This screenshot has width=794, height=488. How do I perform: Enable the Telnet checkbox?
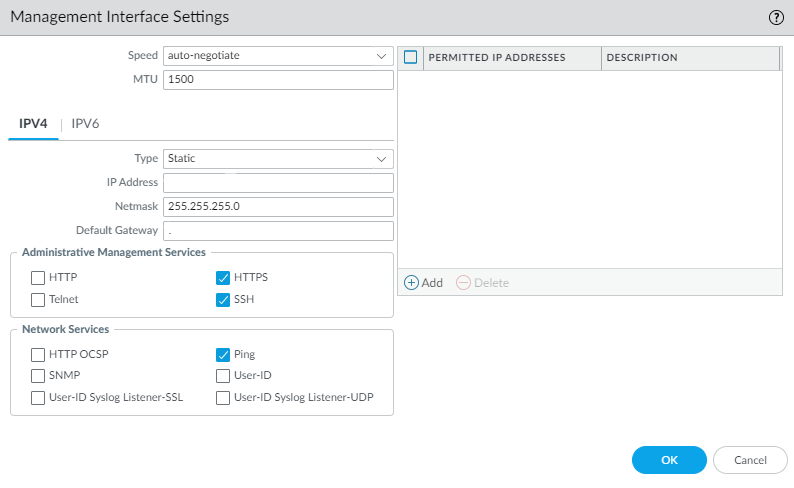[x=38, y=299]
